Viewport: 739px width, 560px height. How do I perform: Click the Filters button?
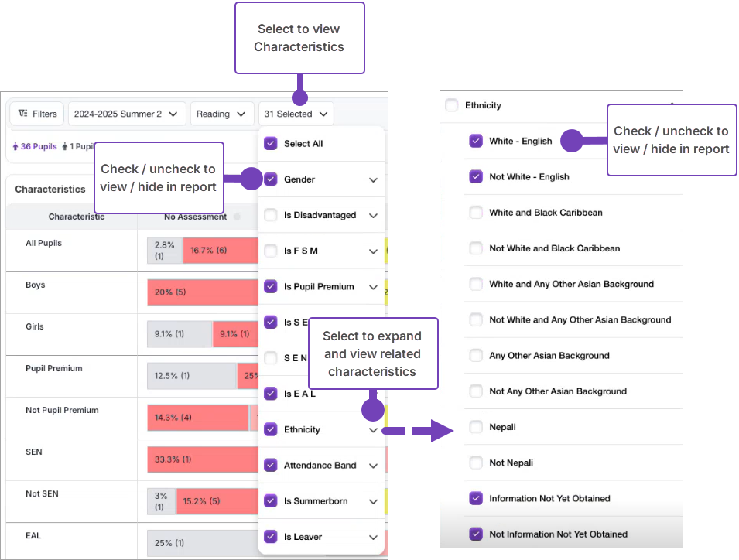tap(37, 114)
